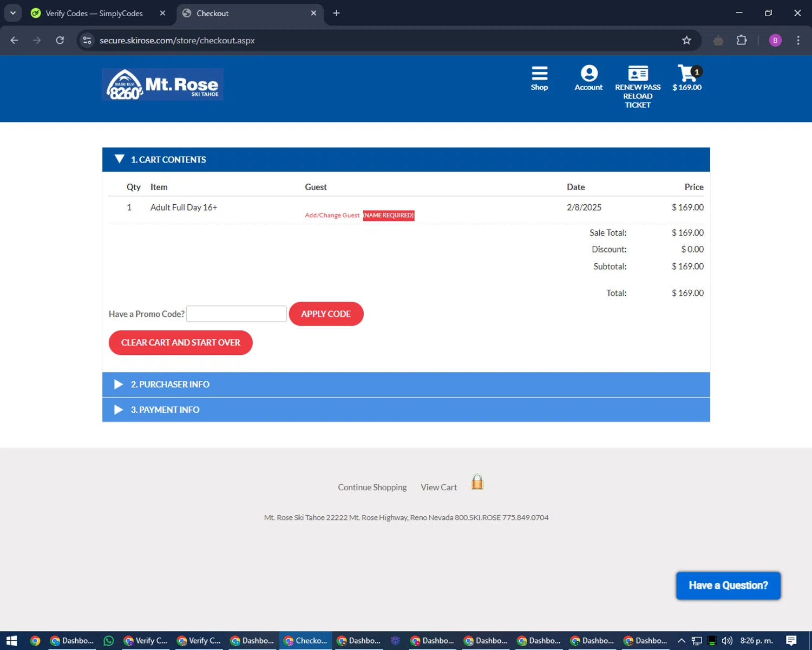Click the Sale Total label
This screenshot has width=812, height=650.
click(x=608, y=233)
